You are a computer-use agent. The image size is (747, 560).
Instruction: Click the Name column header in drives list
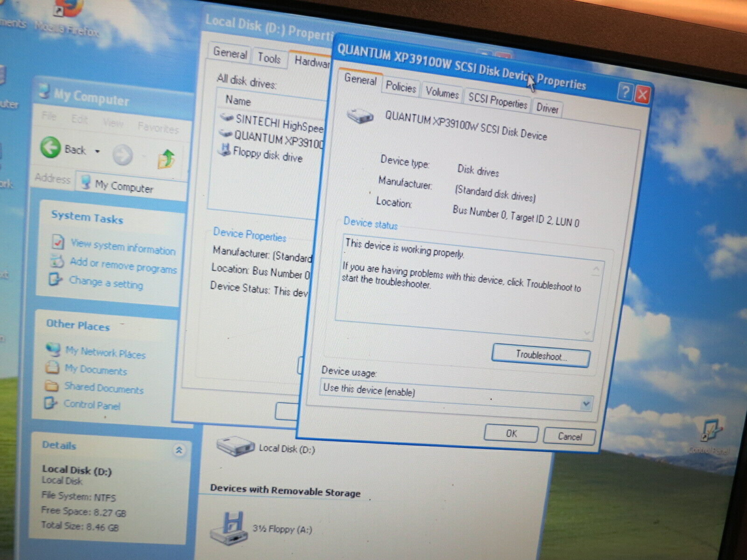point(238,100)
